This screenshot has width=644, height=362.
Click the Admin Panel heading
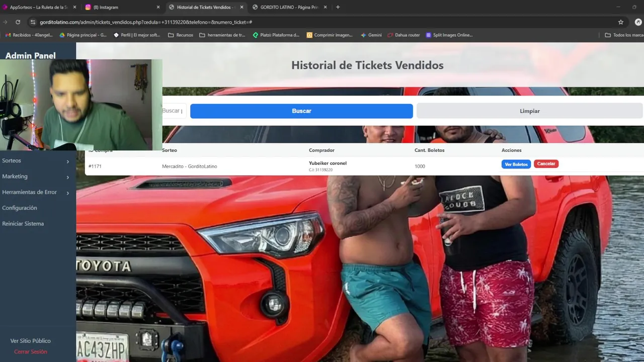pyautogui.click(x=30, y=55)
